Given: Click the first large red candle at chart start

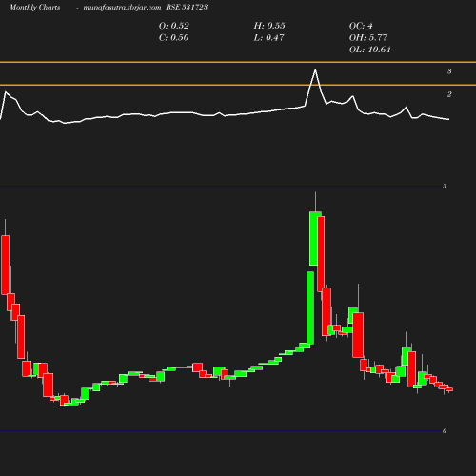Looking at the screenshot, I should [6, 265].
